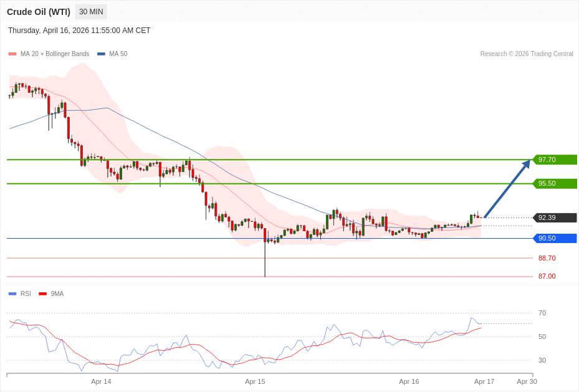579x392 pixels.
Task: Click the blue RSI legend marker
Action: [12, 294]
